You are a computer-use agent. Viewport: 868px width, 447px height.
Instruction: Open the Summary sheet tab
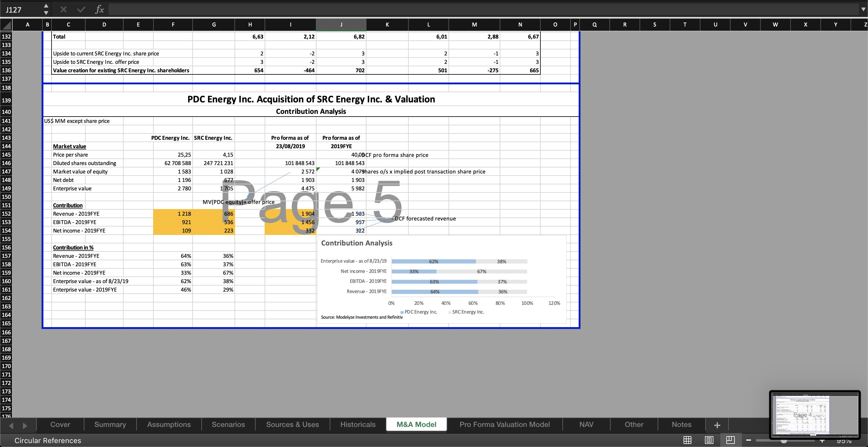(x=110, y=424)
